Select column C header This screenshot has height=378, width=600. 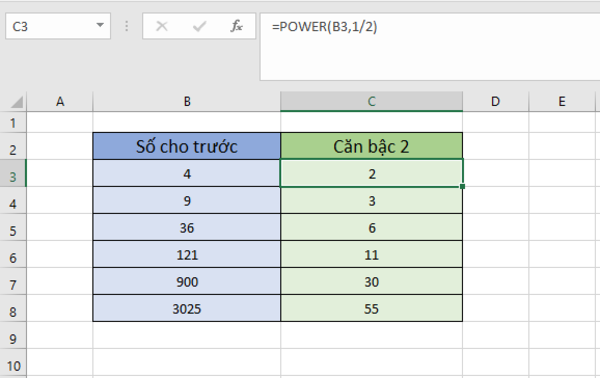[371, 102]
